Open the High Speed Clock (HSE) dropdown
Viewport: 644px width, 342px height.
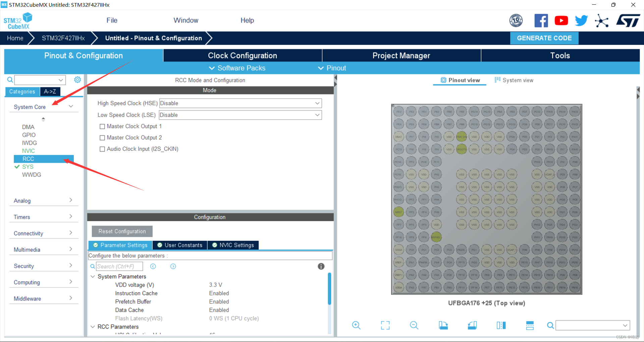coord(240,103)
